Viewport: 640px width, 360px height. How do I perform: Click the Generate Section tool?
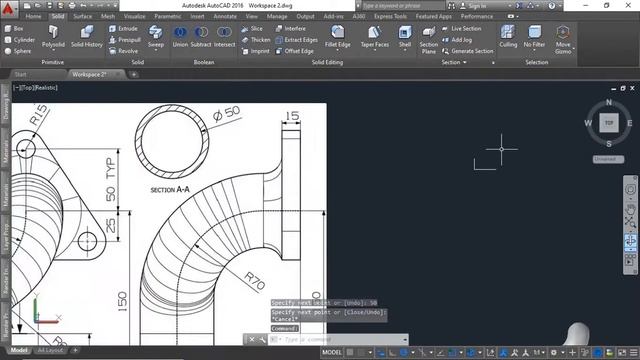(468, 51)
